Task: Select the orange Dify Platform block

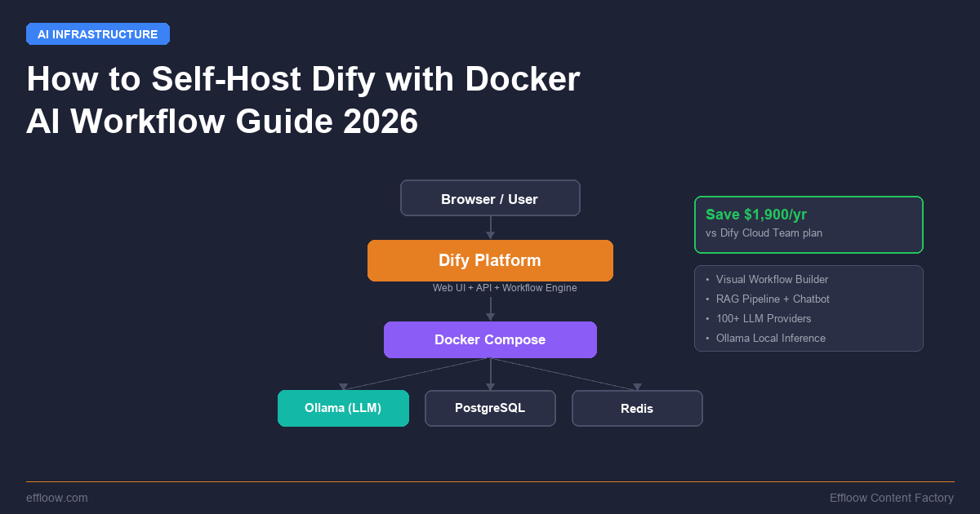Action: 490,260
